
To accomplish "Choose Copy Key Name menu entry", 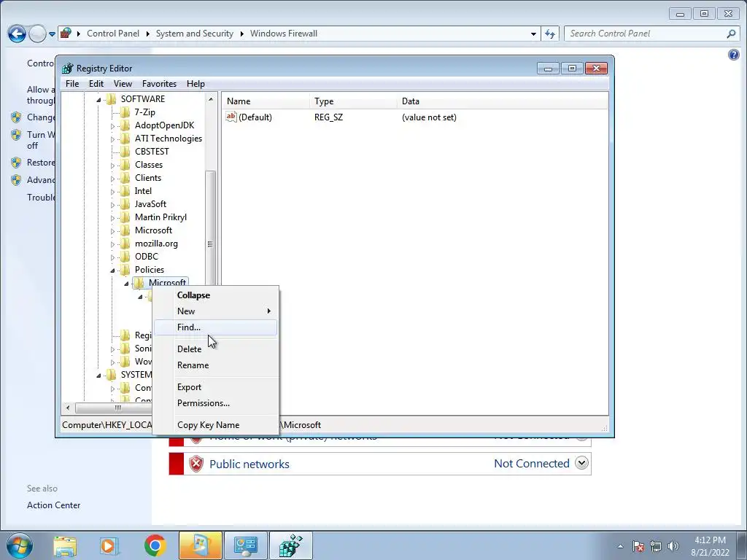I will [215, 425].
